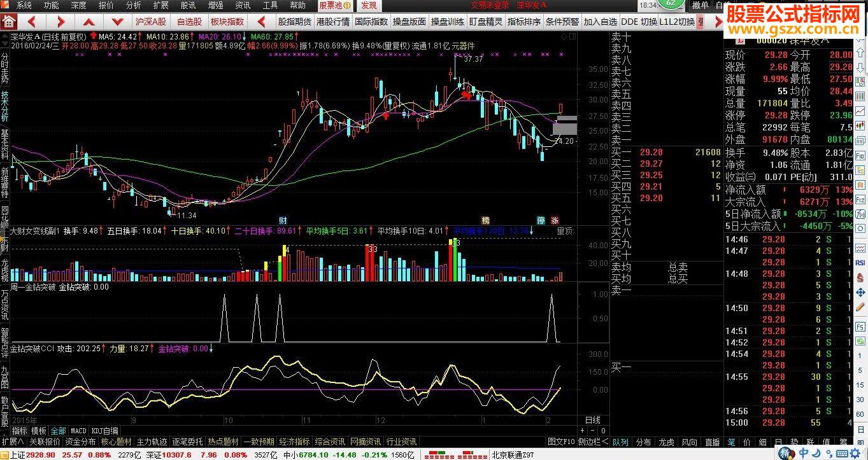Select the 主力轨迹 bottom tab

[x=152, y=442]
